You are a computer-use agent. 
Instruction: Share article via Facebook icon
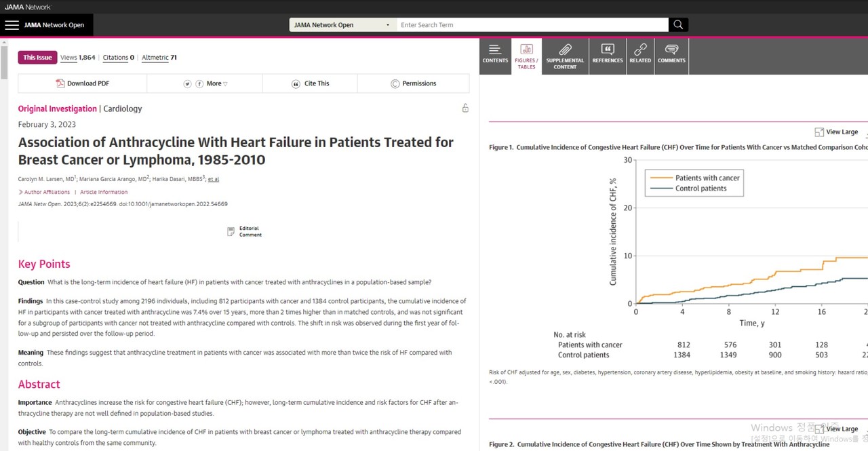click(x=199, y=84)
